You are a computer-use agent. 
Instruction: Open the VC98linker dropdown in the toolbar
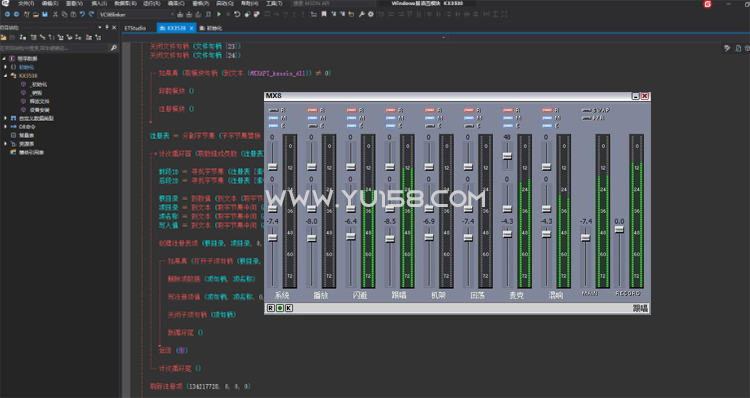point(172,14)
